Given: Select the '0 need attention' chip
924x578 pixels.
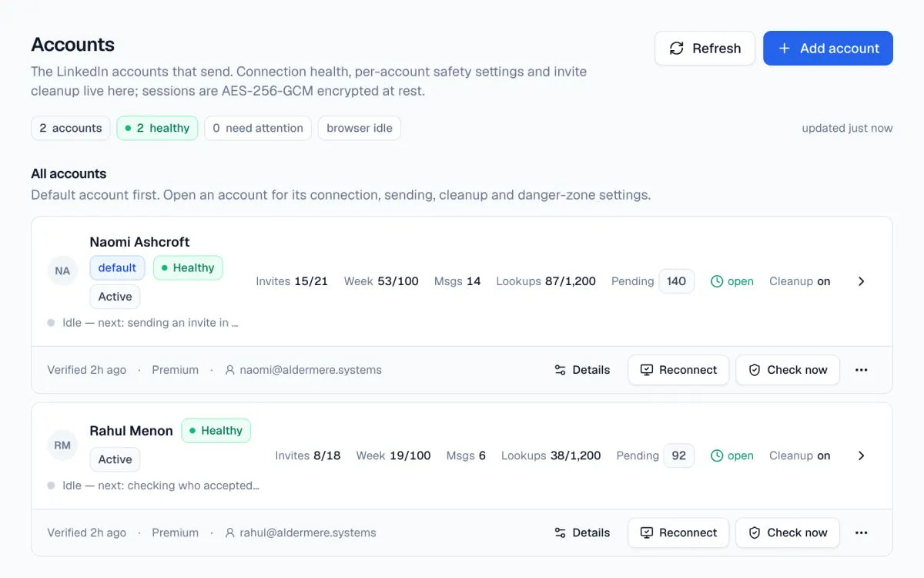Looking at the screenshot, I should point(258,128).
